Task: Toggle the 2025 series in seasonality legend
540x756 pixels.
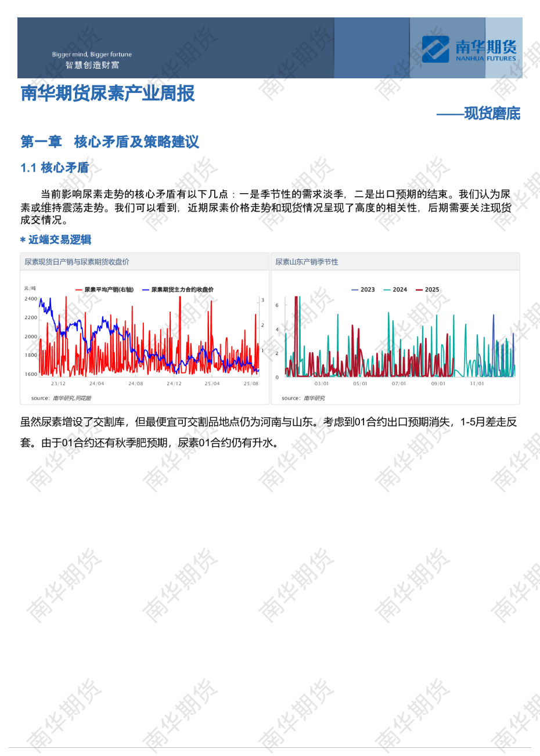Action: pos(428,290)
